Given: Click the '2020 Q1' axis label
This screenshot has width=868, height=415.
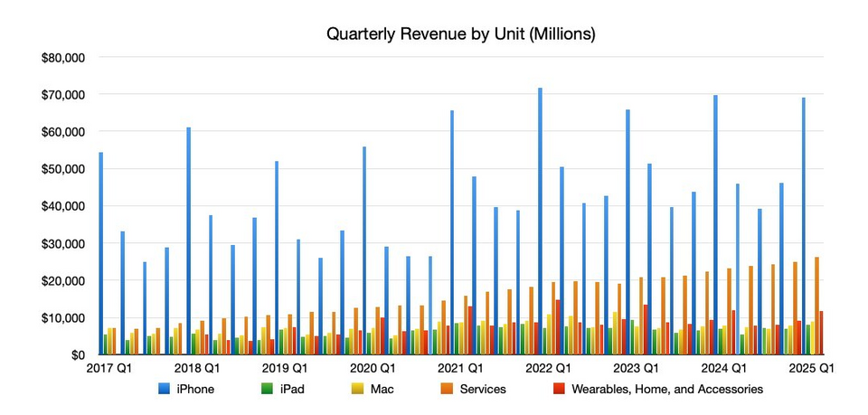Looking at the screenshot, I should pyautogui.click(x=373, y=368).
